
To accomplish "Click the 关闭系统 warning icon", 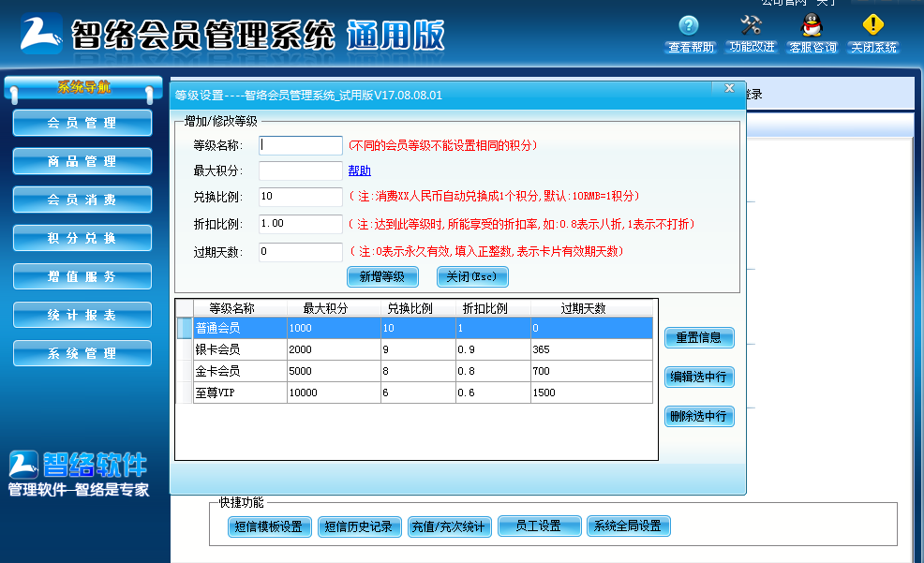I will [x=873, y=26].
